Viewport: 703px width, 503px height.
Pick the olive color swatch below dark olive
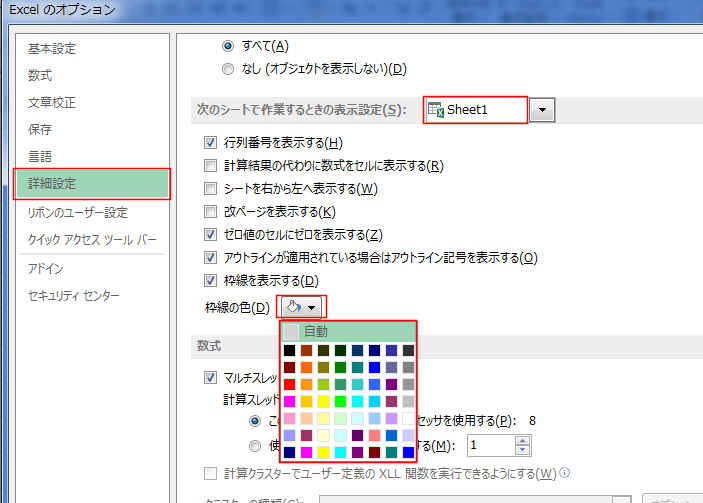[324, 367]
